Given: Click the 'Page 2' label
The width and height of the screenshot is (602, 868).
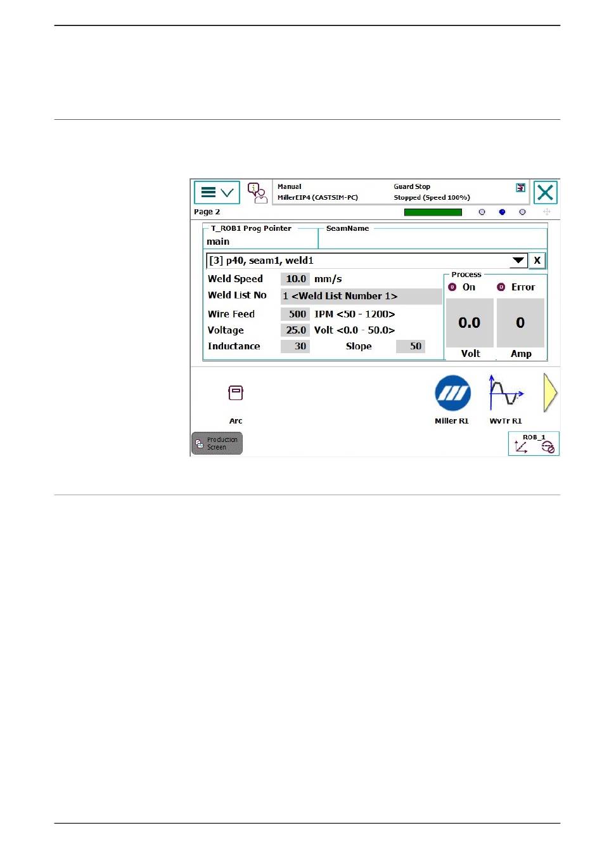Looking at the screenshot, I should coord(207,212).
